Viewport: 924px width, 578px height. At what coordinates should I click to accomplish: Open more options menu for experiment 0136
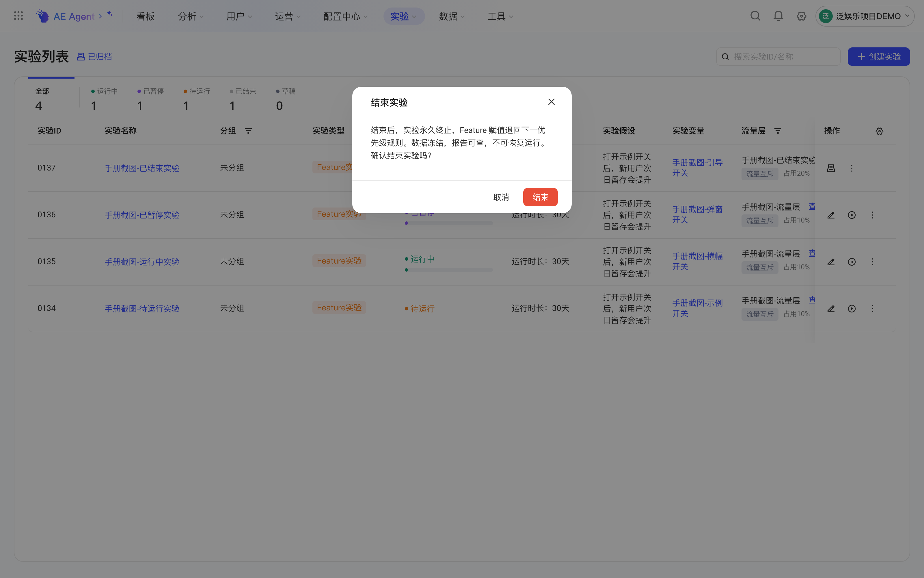pos(872,215)
